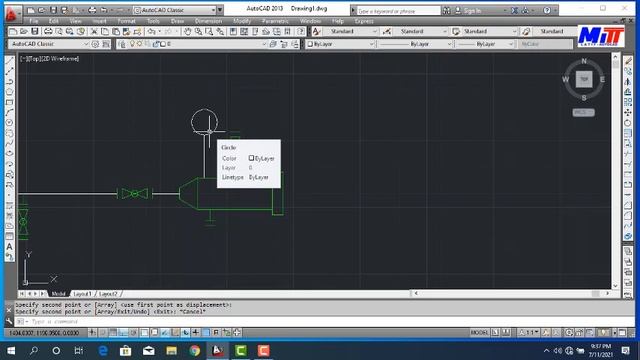The width and height of the screenshot is (640, 360).
Task: Click the Undo arrow in Standard toolbar
Action: [151, 31]
